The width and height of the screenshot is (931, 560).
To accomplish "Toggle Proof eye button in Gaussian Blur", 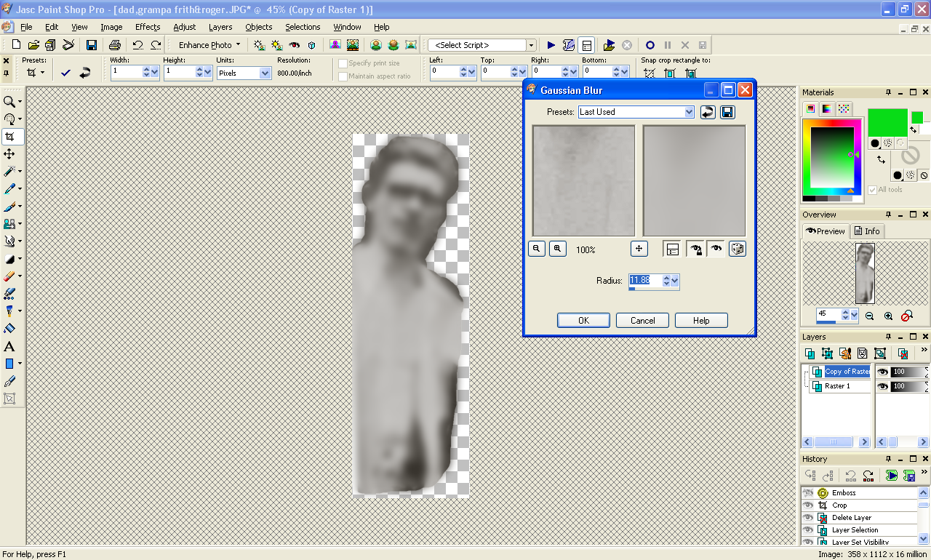I will pyautogui.click(x=716, y=249).
